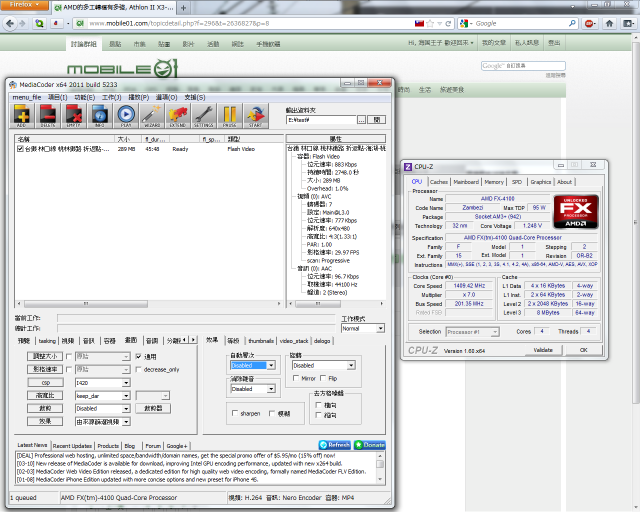This screenshot has width=640, height=512.
Task: Click the PAUSE toolbar icon
Action: point(230,116)
